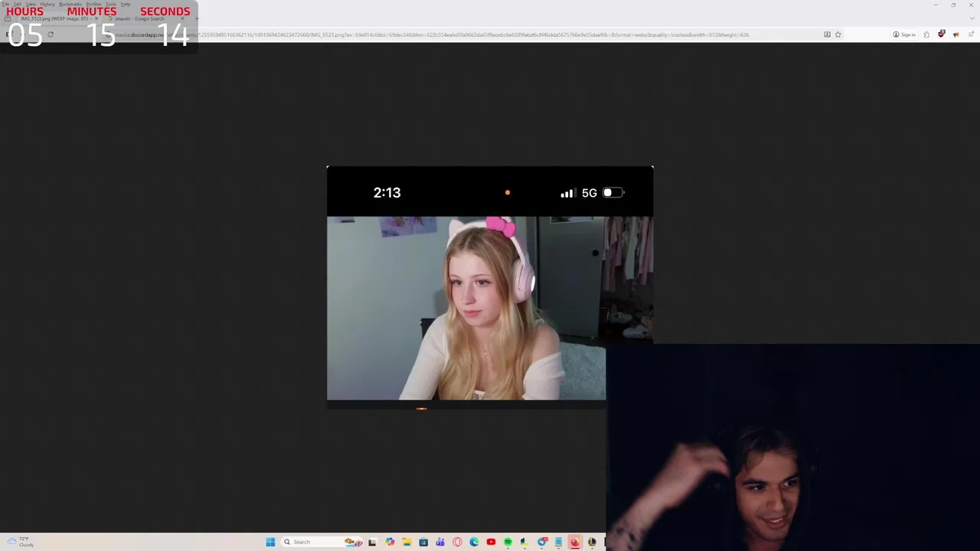The height and width of the screenshot is (551, 980).
Task: Close the anavoir Google Search tab
Action: (182, 18)
